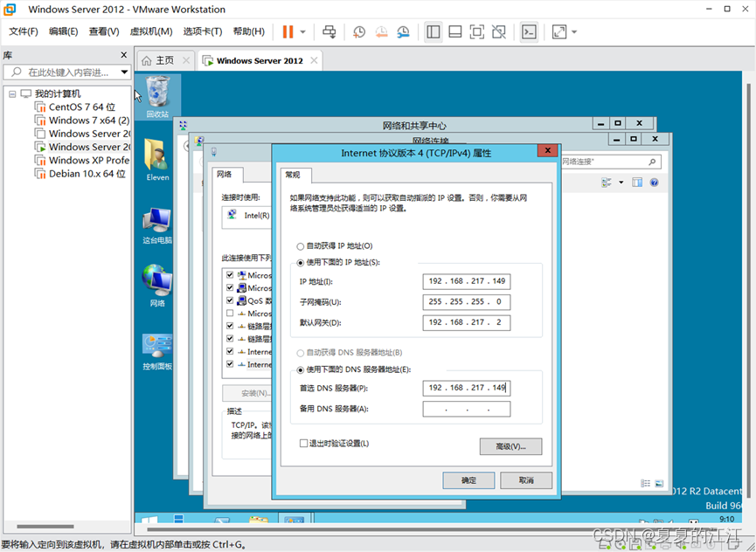Image resolution: width=756 pixels, height=552 pixels.
Task: Check the unchecked Micros item checkbox
Action: [230, 313]
